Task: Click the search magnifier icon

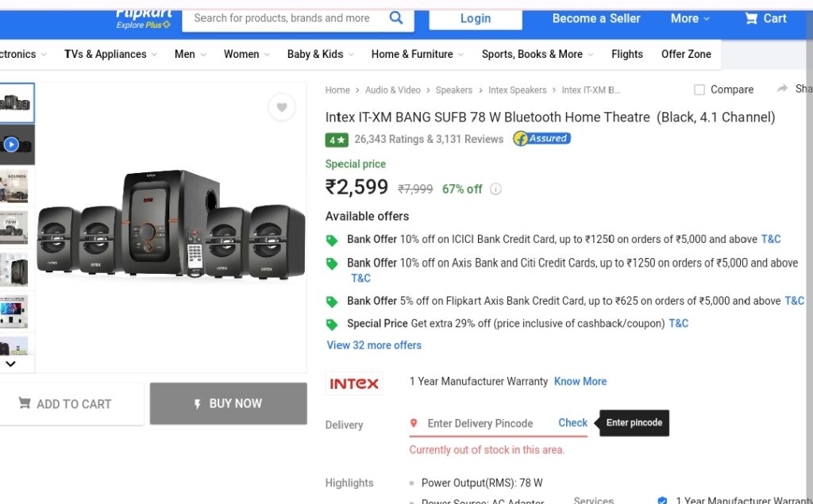Action: coord(396,18)
